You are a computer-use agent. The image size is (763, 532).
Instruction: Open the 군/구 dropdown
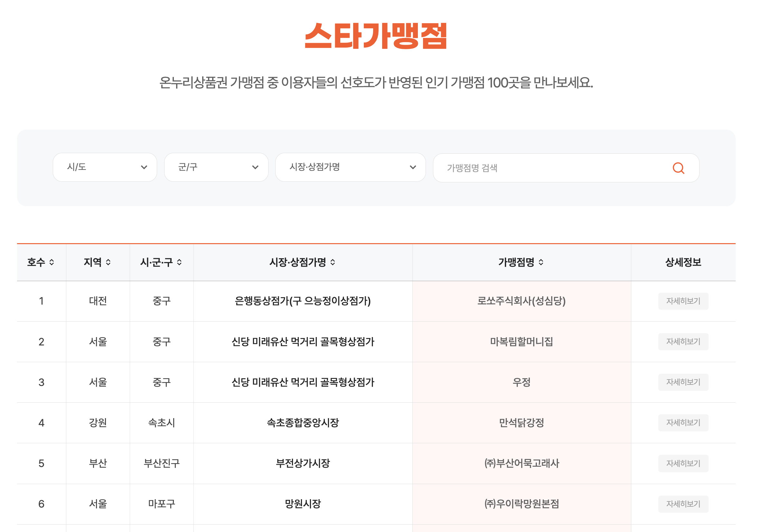216,167
